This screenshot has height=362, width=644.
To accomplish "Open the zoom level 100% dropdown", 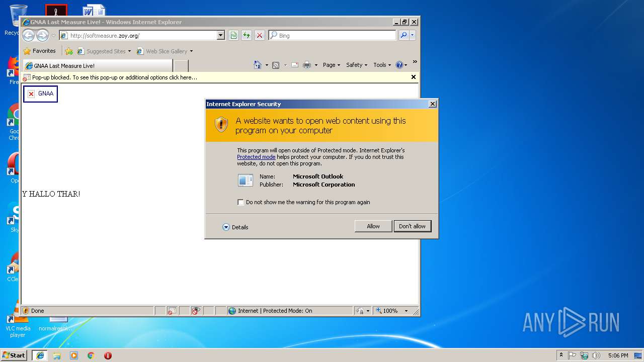I will 406,311.
